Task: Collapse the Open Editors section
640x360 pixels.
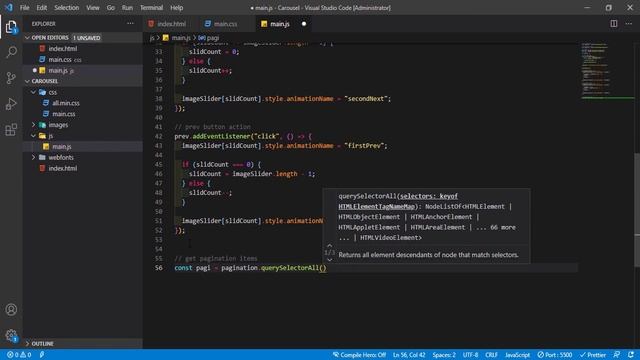Action: click(27, 38)
